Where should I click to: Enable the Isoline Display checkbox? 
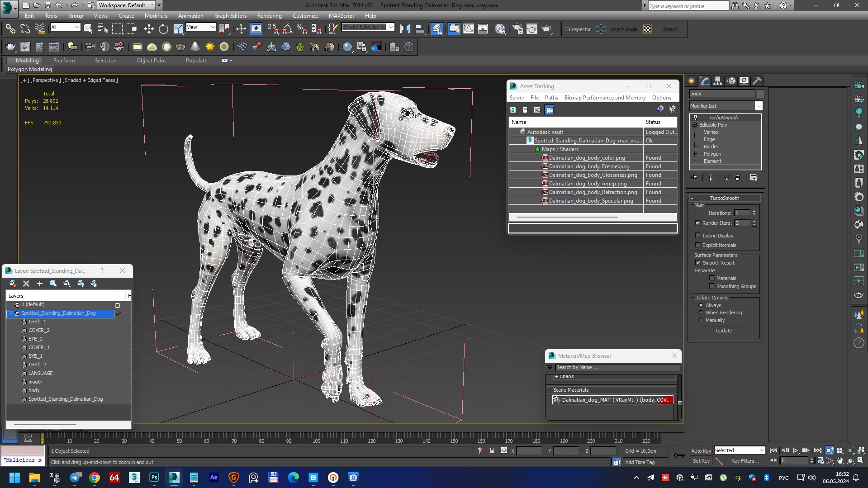[x=697, y=236]
